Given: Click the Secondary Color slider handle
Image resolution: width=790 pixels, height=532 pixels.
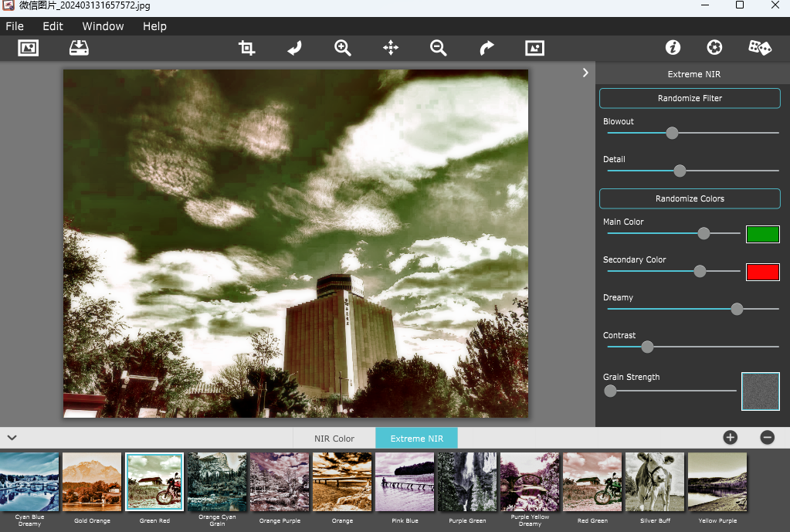Looking at the screenshot, I should 700,271.
